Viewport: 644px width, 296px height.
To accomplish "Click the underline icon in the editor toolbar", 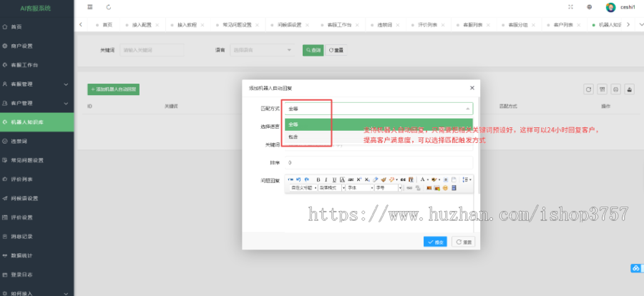I will (x=333, y=179).
